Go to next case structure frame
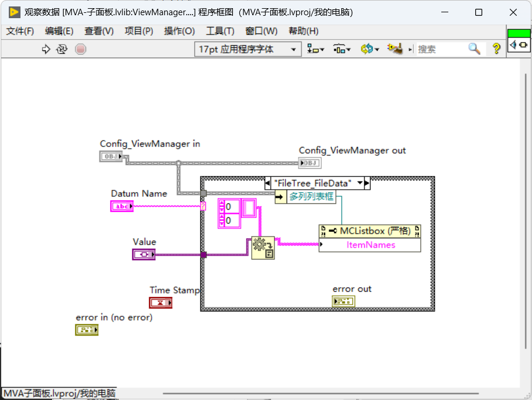The width and height of the screenshot is (532, 400). pos(367,183)
